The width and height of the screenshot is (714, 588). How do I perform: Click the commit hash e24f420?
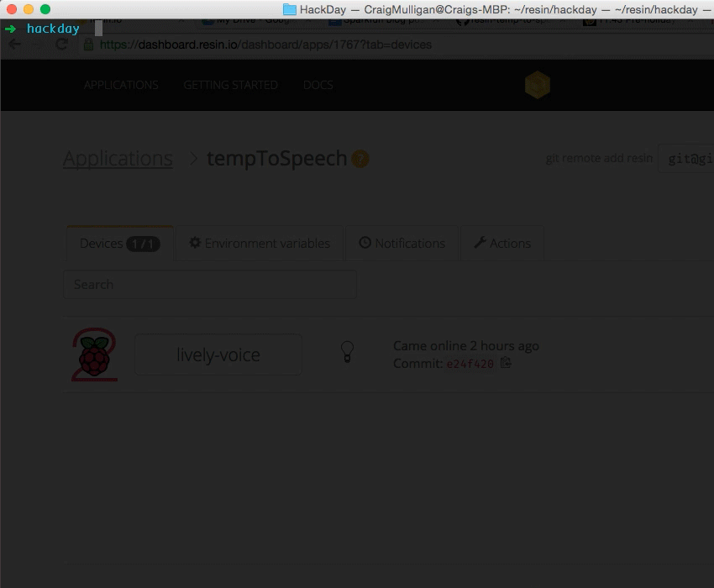pos(470,364)
